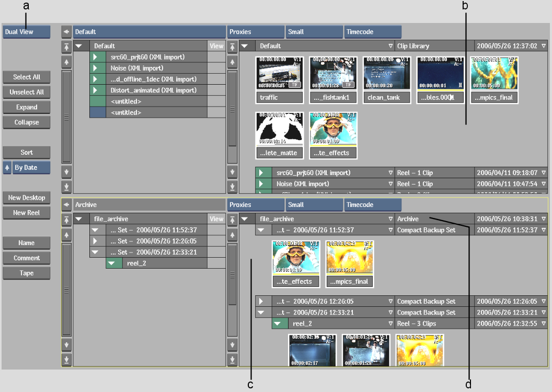552x392 pixels.
Task: Click the back arrow beside the Default library name
Action: click(x=66, y=32)
